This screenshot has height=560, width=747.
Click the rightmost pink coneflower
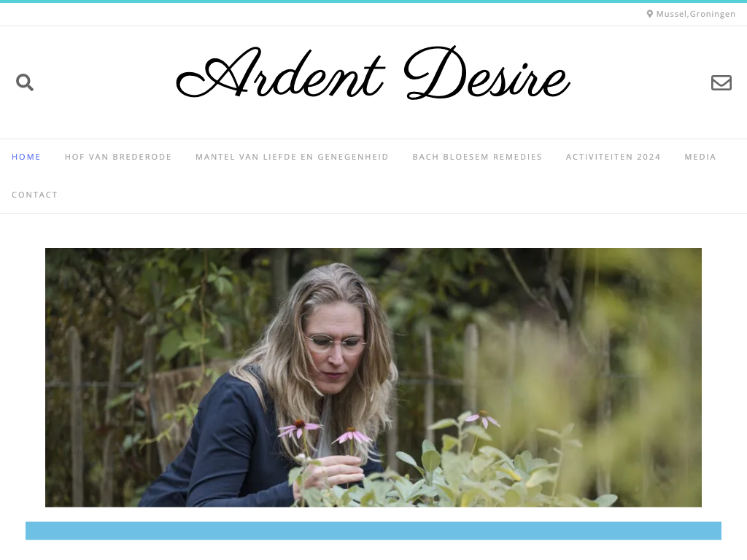[x=483, y=419]
